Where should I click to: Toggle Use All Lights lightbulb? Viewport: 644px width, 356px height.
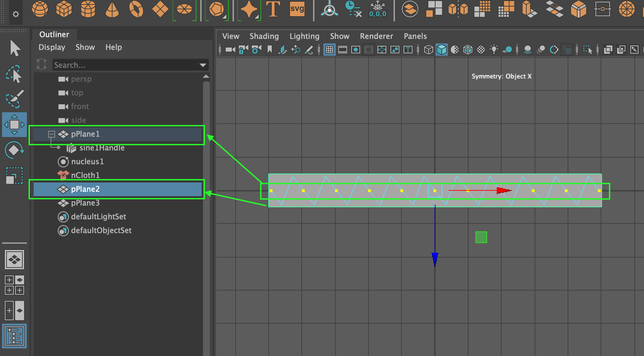[494, 50]
